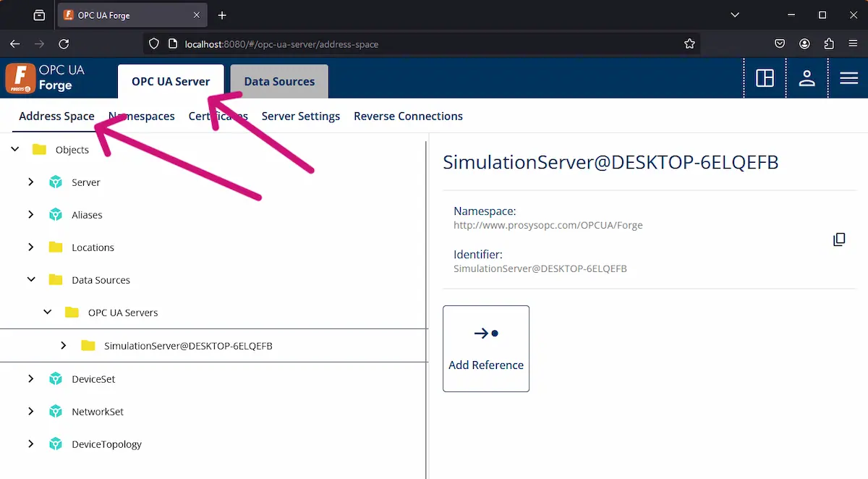Click the DeviceTopology node cube icon

pyautogui.click(x=56, y=444)
